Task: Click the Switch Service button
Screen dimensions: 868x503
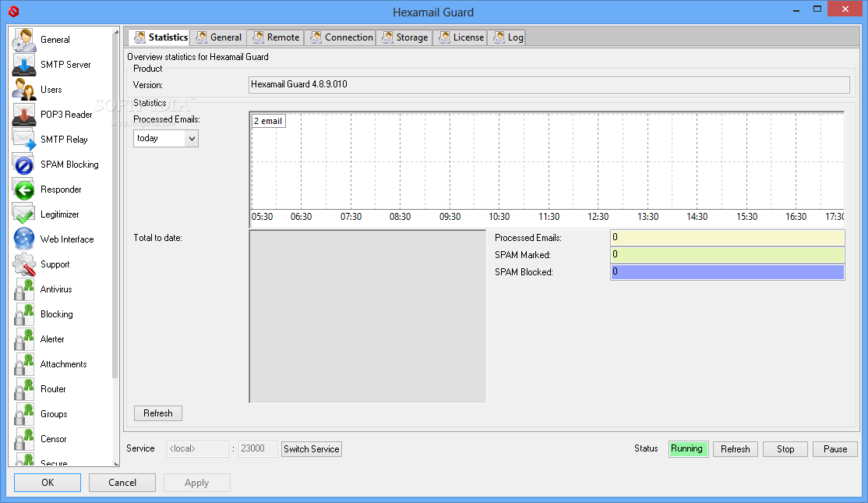Action: (x=311, y=449)
